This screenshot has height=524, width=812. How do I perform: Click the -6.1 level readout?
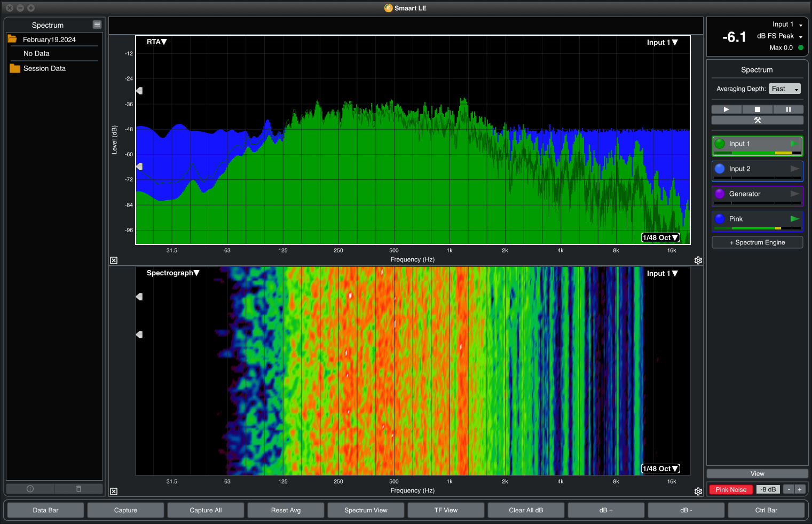[734, 37]
